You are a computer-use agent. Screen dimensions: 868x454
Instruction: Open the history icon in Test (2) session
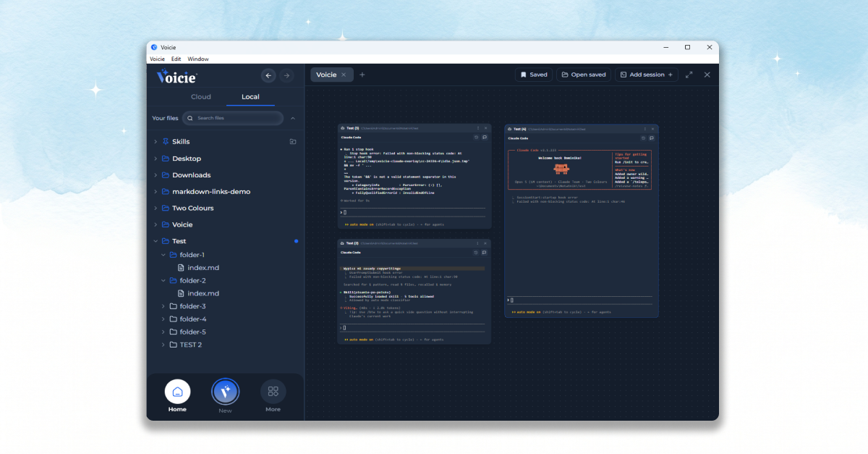[x=476, y=253]
